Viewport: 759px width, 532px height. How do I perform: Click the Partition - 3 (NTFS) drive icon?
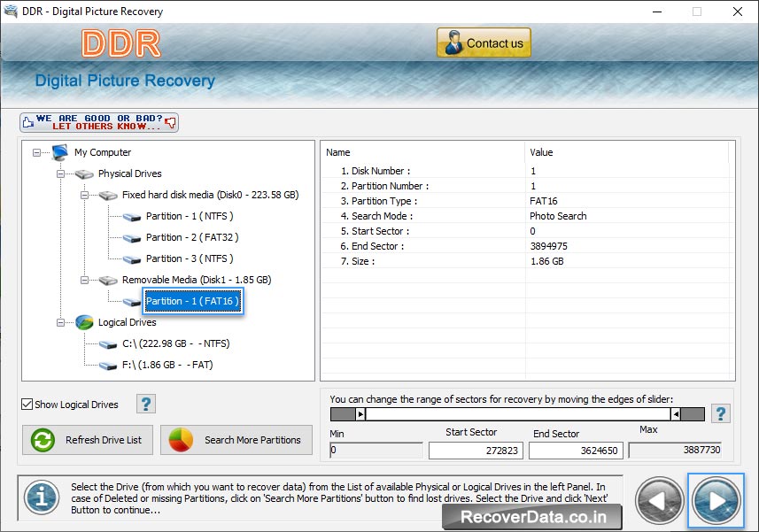pos(132,259)
